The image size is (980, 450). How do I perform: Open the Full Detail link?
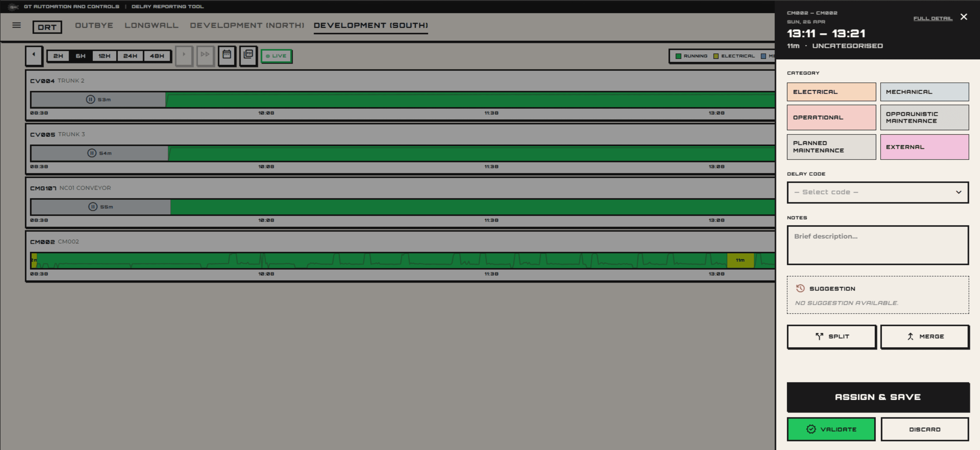pos(933,18)
